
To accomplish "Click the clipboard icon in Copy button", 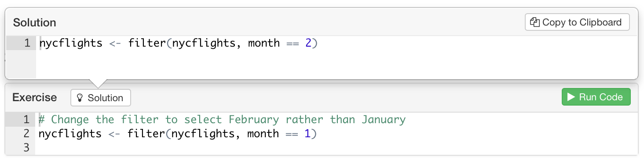I will [535, 22].
